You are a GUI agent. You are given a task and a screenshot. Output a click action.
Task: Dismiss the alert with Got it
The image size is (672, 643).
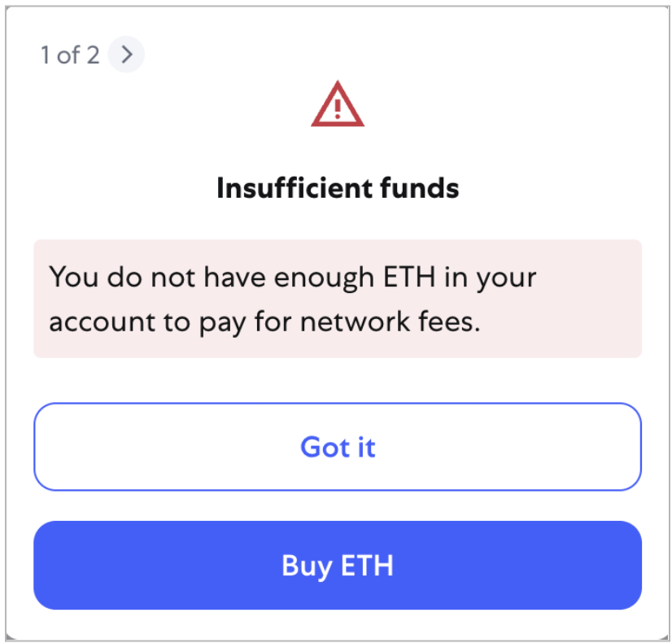click(338, 447)
